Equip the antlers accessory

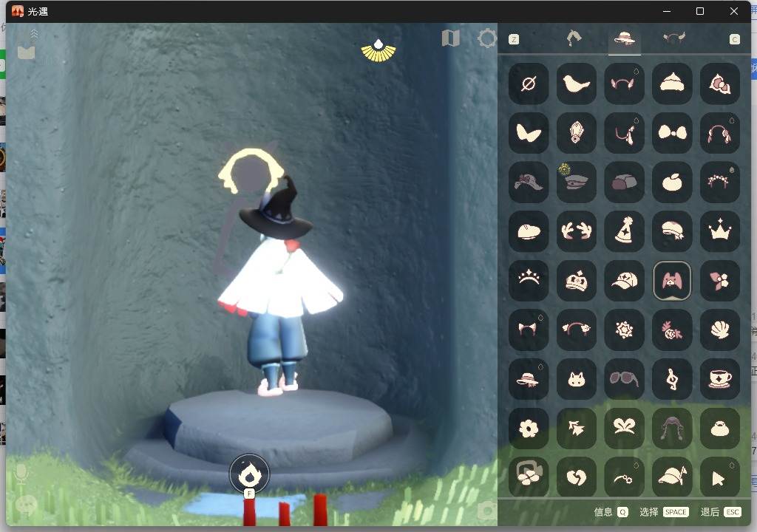click(577, 231)
